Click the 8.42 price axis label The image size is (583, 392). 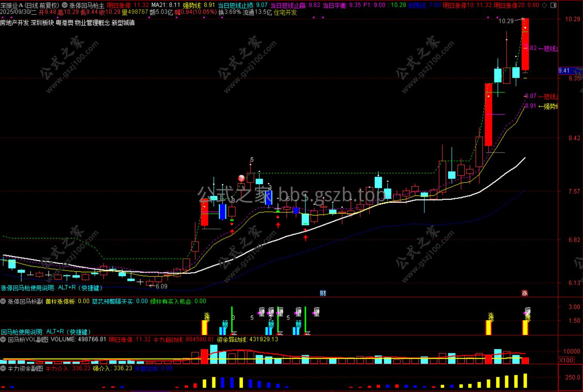(x=574, y=138)
